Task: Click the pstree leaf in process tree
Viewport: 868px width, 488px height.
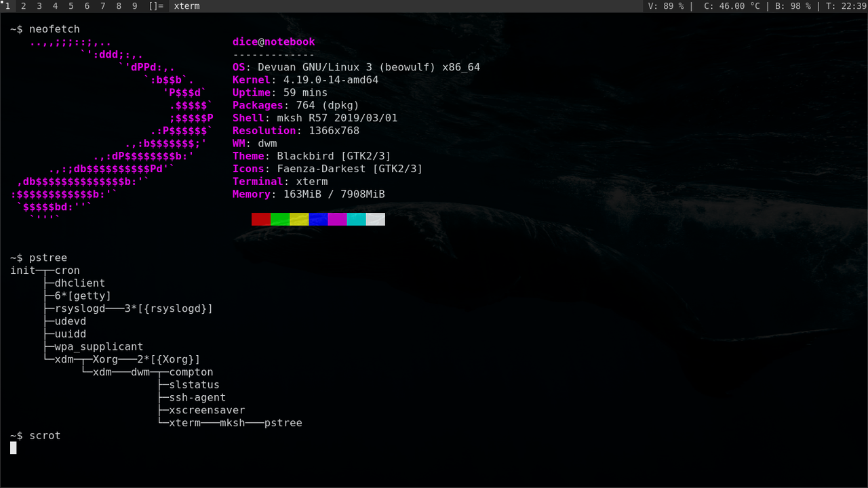Action: 283,423
